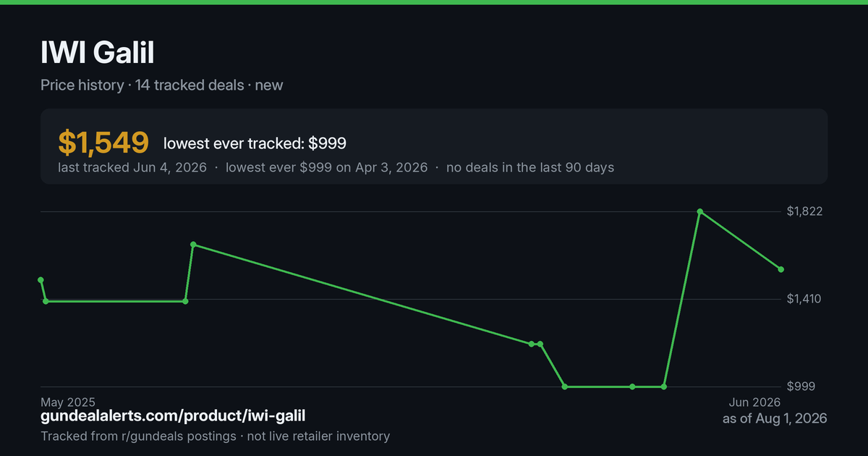Open the gundealalerts.com/product/iwi-galil link
Screen dimensions: 868x456
point(173,416)
